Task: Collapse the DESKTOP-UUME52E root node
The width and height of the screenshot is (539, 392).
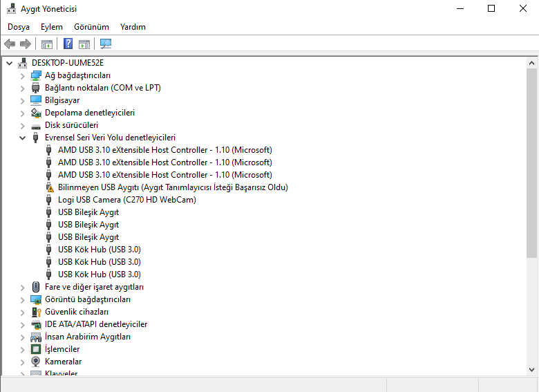Action: coord(9,64)
